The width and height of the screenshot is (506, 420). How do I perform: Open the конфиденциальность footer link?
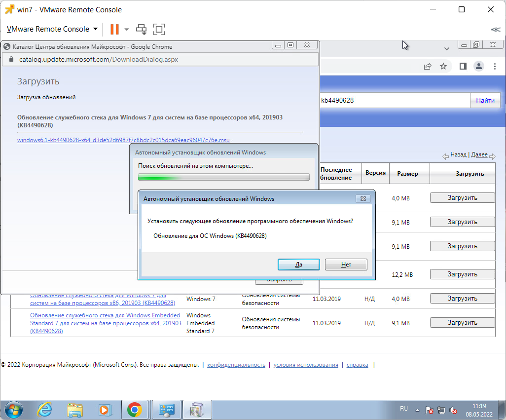coord(236,365)
